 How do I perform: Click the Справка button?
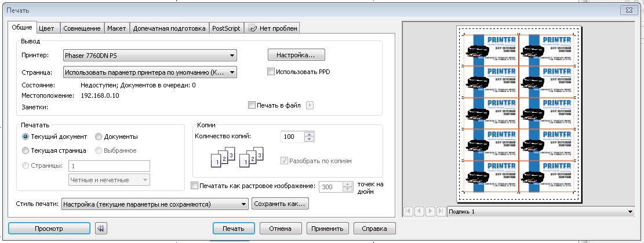coord(374,229)
